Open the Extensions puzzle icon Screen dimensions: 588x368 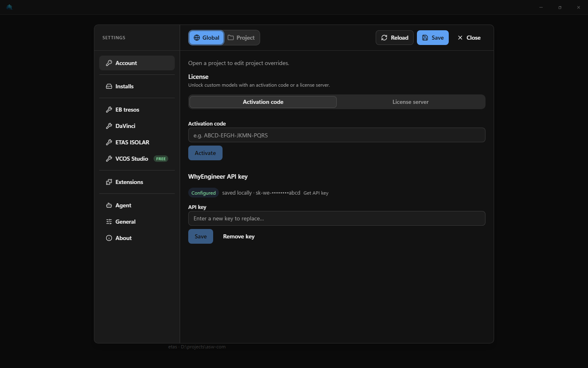click(x=109, y=182)
